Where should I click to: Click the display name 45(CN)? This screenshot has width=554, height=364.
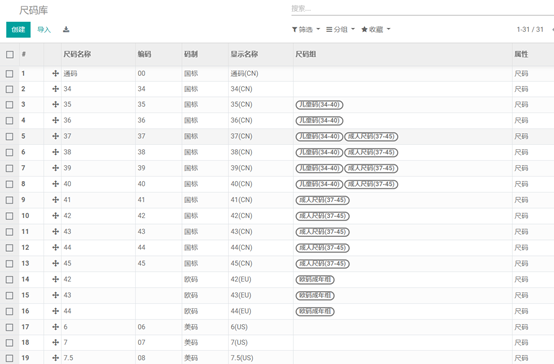click(x=241, y=264)
